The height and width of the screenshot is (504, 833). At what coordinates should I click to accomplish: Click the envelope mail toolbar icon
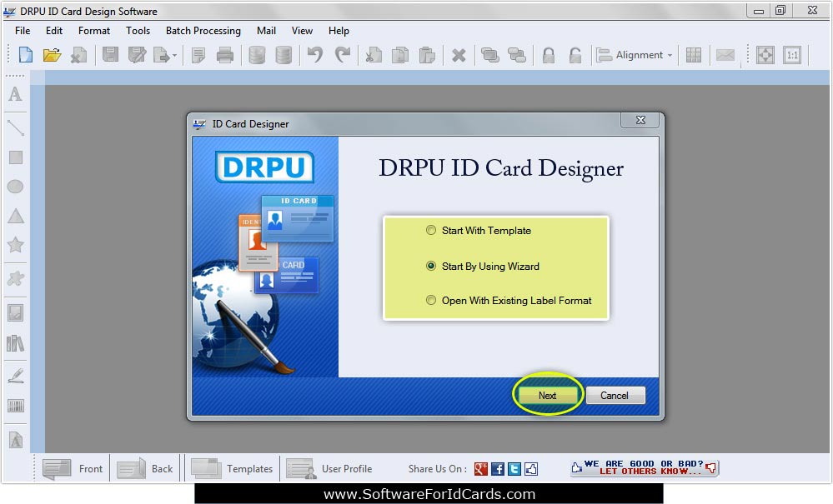click(725, 55)
